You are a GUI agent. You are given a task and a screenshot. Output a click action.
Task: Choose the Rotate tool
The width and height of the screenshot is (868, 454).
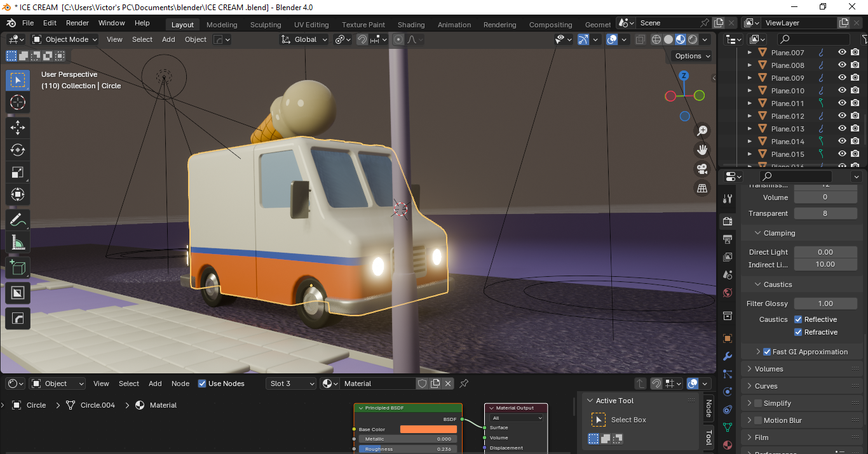pyautogui.click(x=18, y=150)
